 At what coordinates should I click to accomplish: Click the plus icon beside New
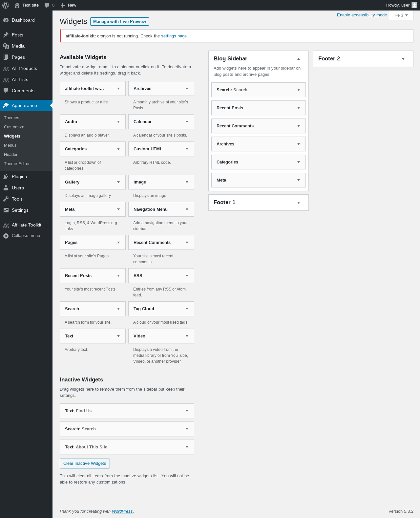(63, 5)
